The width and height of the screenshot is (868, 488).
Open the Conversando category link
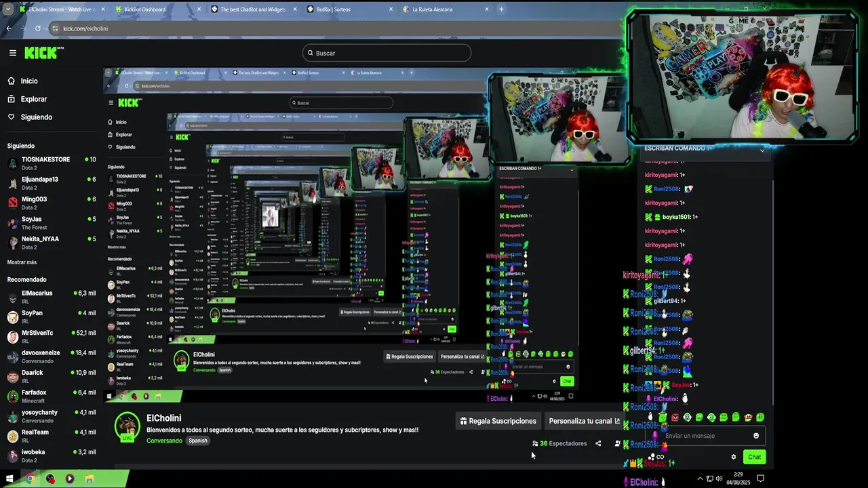pyautogui.click(x=164, y=441)
